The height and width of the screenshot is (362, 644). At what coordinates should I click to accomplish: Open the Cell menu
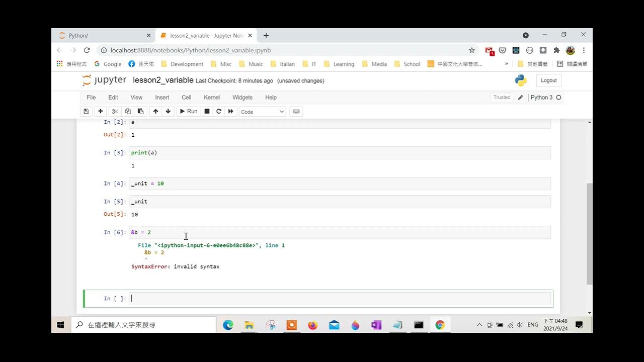(186, 98)
